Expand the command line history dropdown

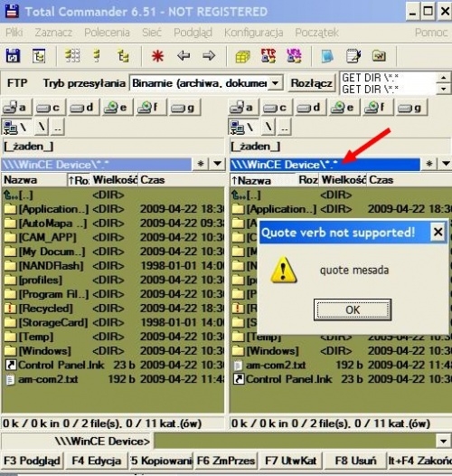[x=443, y=441]
